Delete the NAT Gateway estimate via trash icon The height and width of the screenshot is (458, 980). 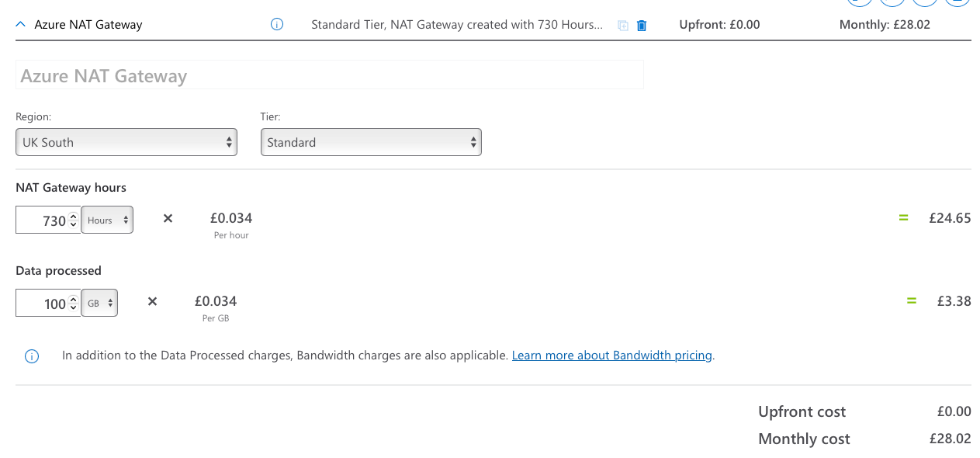(642, 26)
